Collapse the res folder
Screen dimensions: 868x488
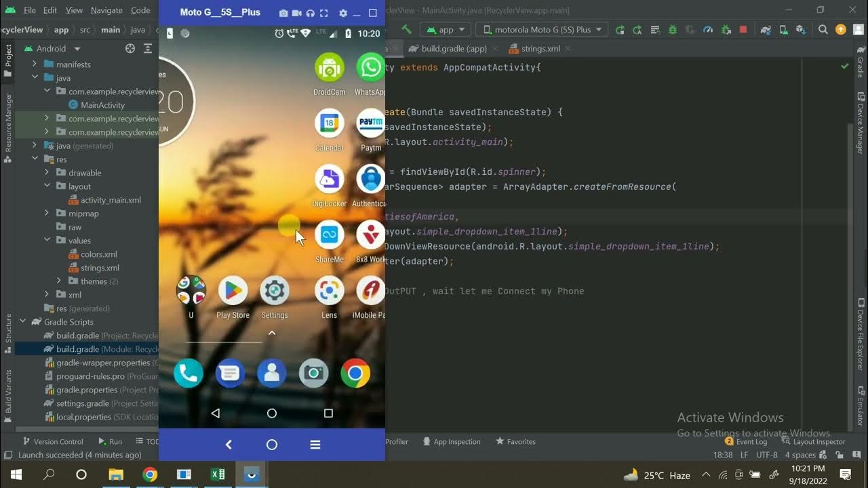(x=35, y=159)
